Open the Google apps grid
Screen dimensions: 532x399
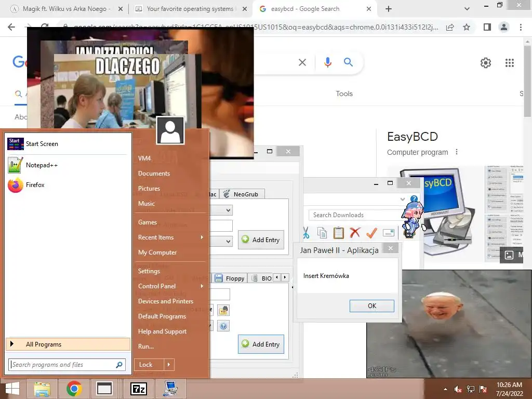pyautogui.click(x=510, y=63)
